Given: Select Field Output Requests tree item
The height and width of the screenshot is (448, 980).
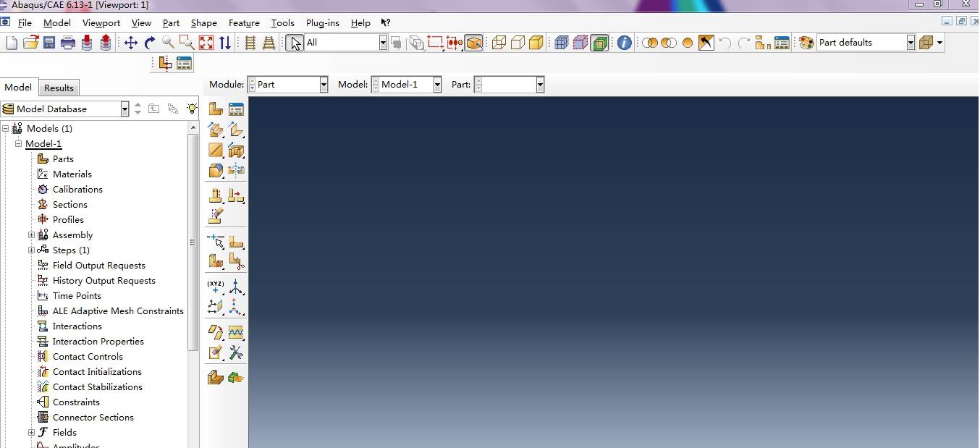Looking at the screenshot, I should (99, 266).
